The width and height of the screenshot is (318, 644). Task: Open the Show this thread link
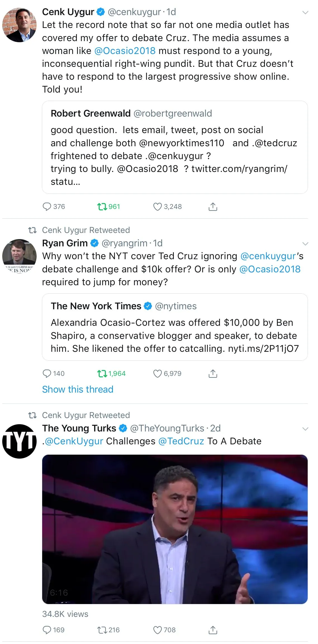coord(78,389)
